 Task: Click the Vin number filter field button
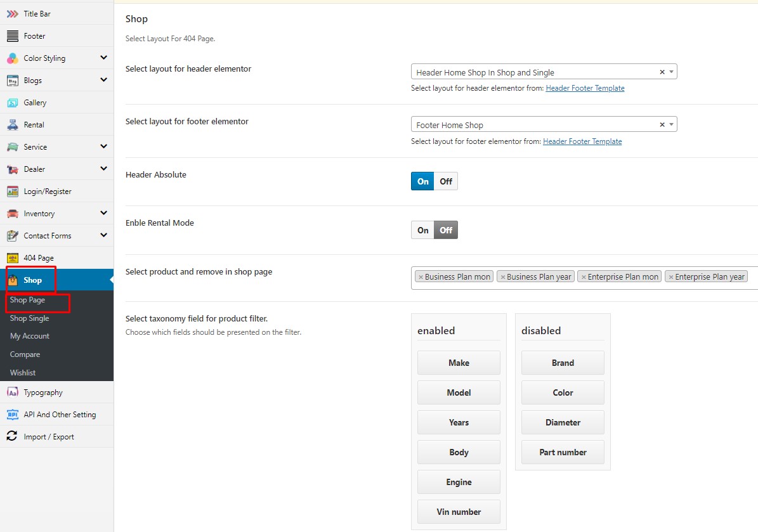pyautogui.click(x=459, y=512)
